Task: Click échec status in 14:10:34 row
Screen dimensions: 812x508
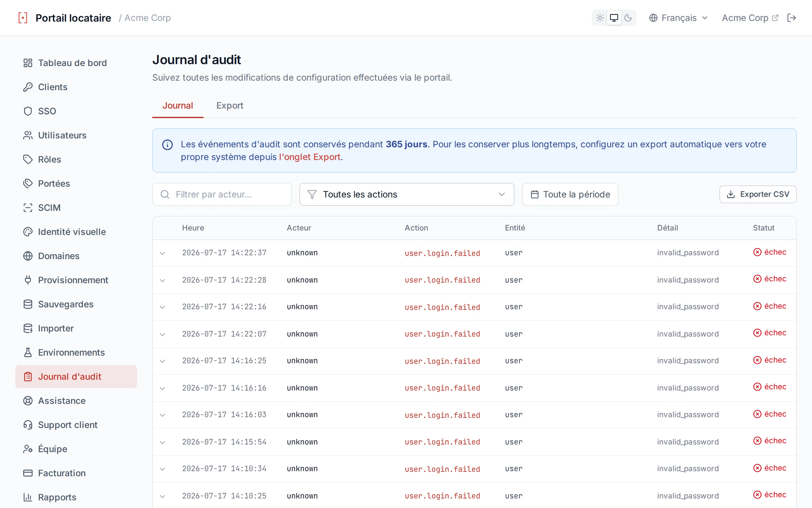Action: pos(770,468)
